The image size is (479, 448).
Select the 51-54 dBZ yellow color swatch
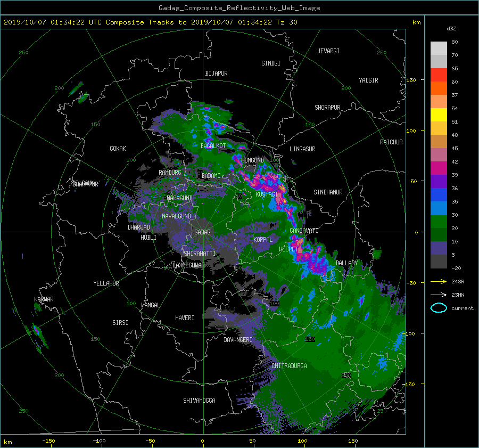tap(439, 115)
